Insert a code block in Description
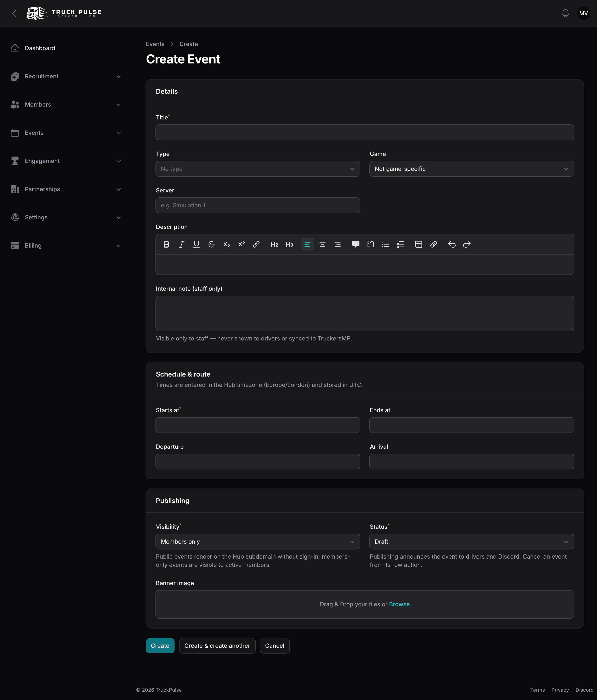Viewport: 597px width, 700px height. [x=370, y=244]
